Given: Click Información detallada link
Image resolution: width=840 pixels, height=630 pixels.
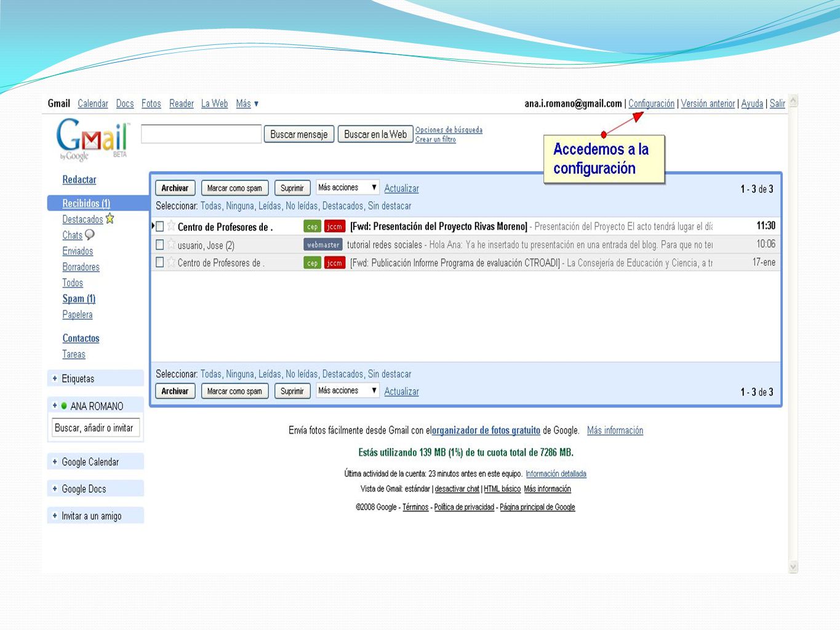Looking at the screenshot, I should (556, 474).
